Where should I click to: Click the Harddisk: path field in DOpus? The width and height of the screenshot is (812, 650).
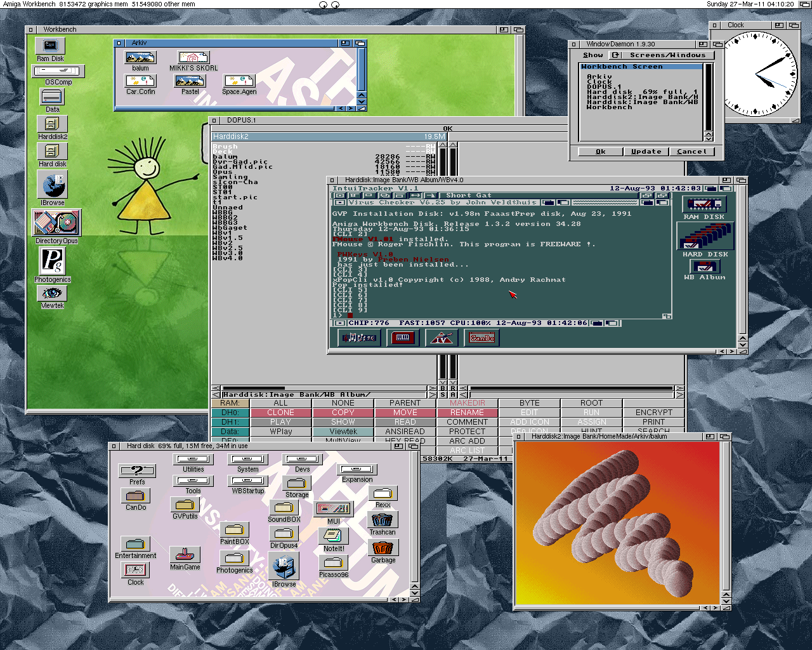point(324,395)
